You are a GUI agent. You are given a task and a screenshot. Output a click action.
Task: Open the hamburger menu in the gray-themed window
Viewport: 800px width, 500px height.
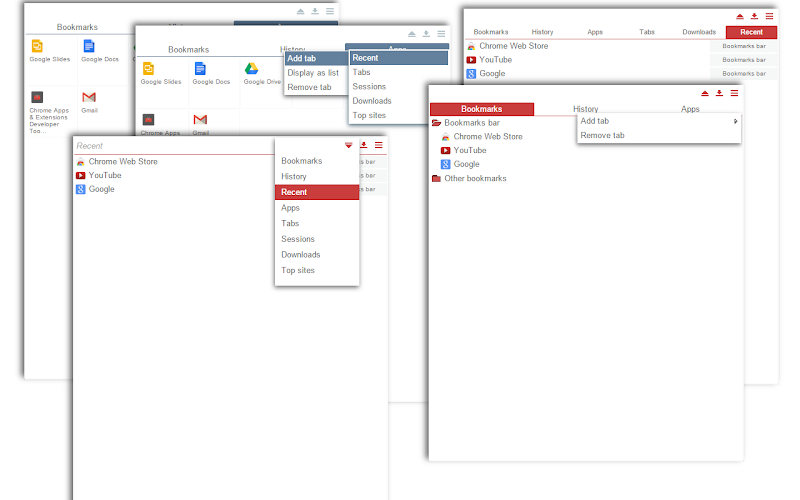[330, 11]
